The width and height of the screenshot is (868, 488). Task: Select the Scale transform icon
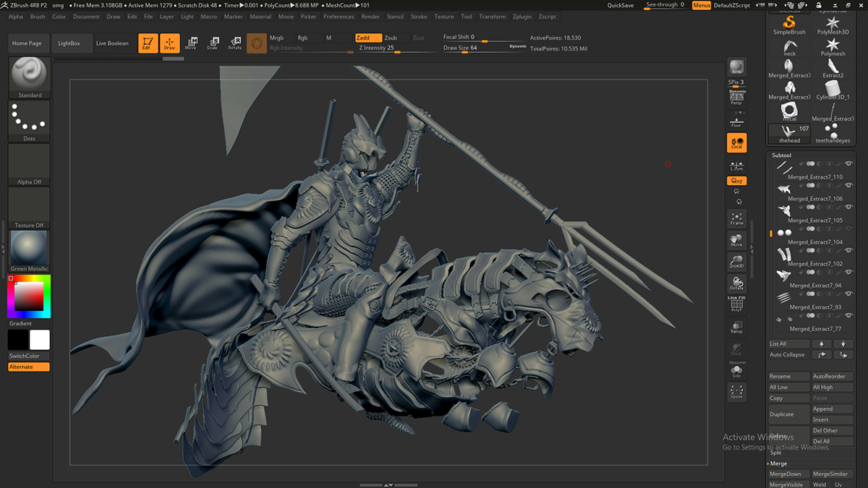coord(213,43)
